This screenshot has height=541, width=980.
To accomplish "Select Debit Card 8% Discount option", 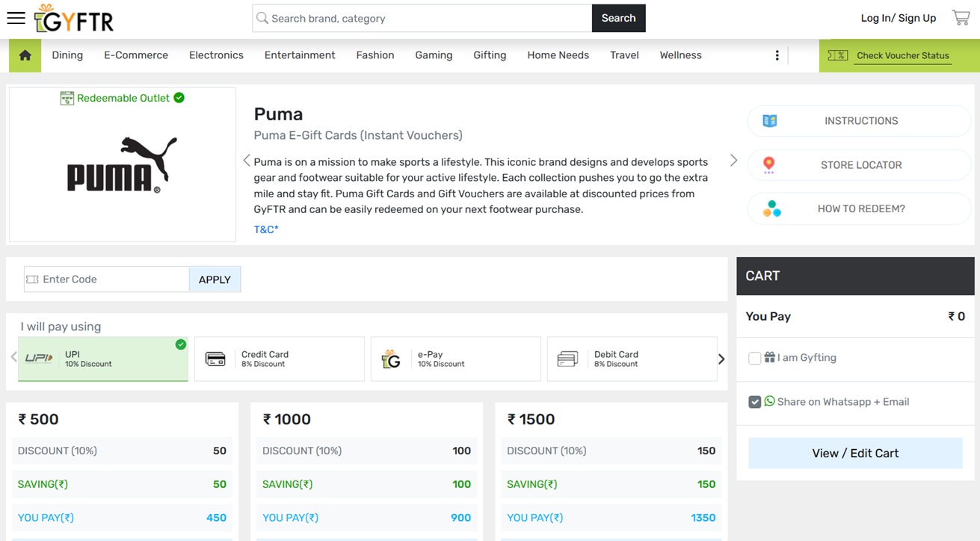I will [x=632, y=359].
